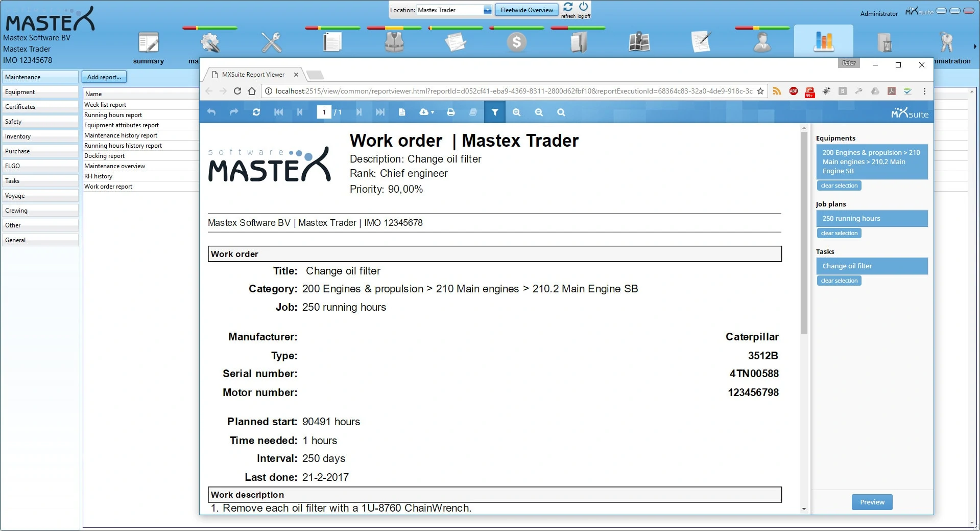Clear selection under Job plans
The width and height of the screenshot is (980, 531).
point(839,233)
